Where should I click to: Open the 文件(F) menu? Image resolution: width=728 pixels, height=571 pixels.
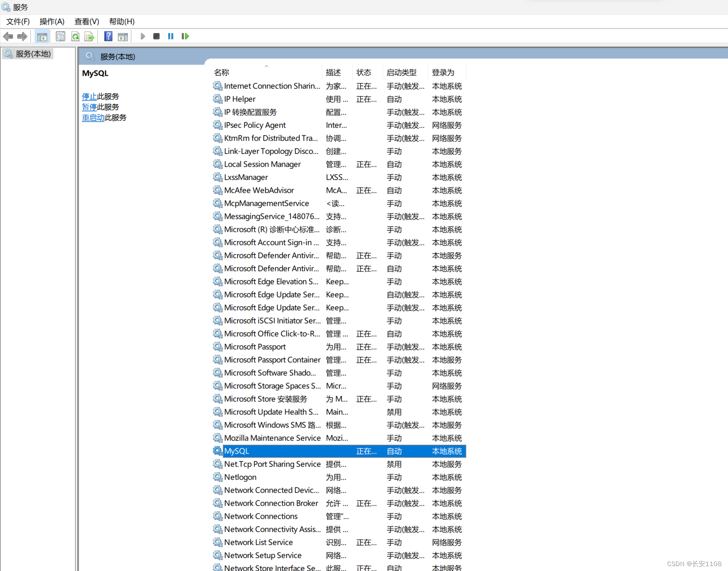pos(18,22)
